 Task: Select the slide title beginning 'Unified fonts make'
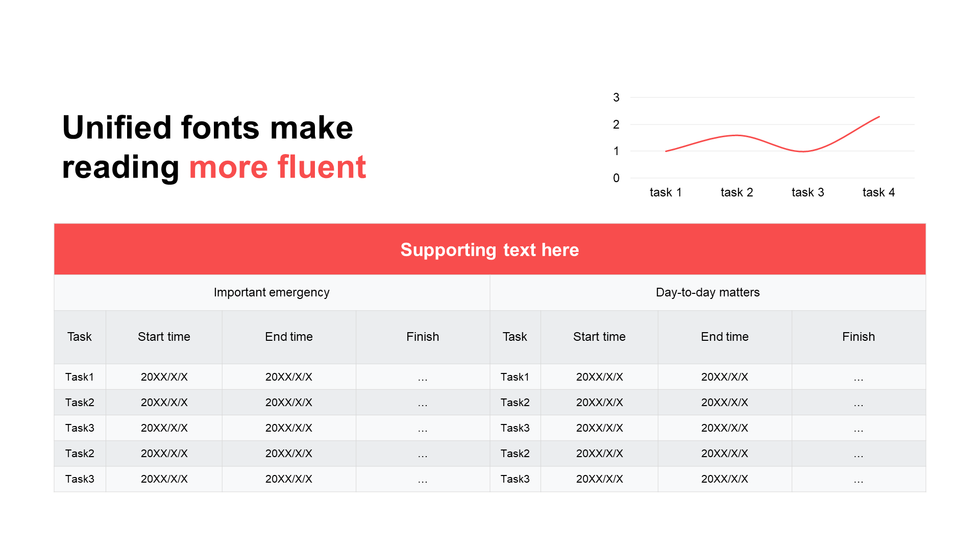(x=214, y=147)
